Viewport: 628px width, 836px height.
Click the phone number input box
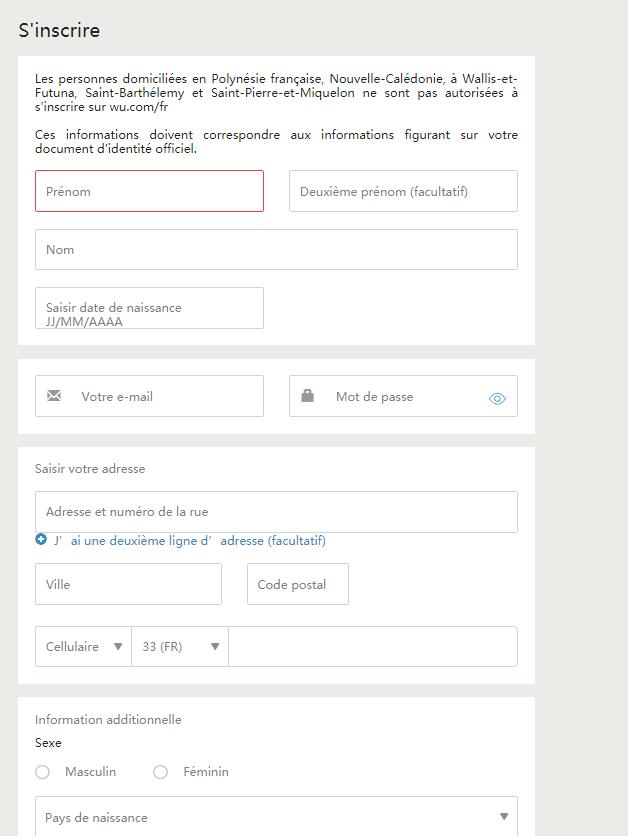coord(373,646)
